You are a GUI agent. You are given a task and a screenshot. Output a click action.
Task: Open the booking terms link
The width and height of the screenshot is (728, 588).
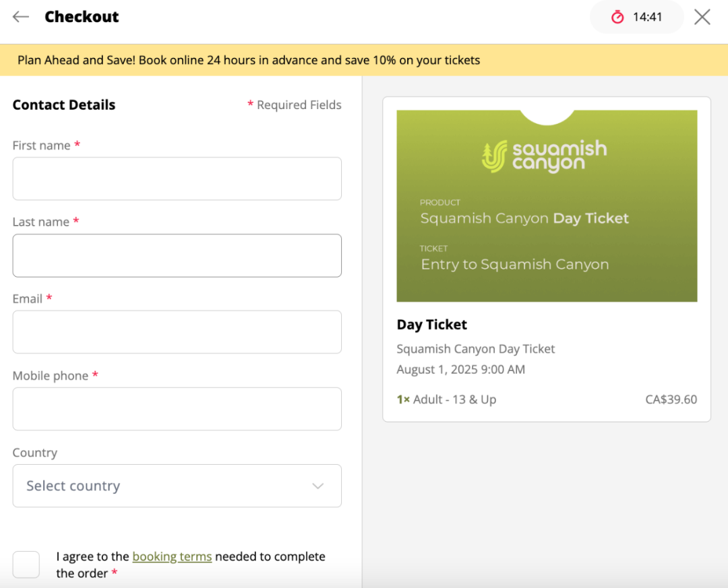click(x=172, y=556)
